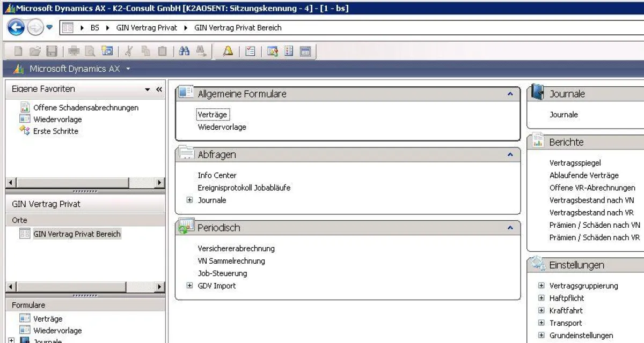644x343 pixels.
Task: Click the Paste clipboard toolbar icon
Action: 162,51
